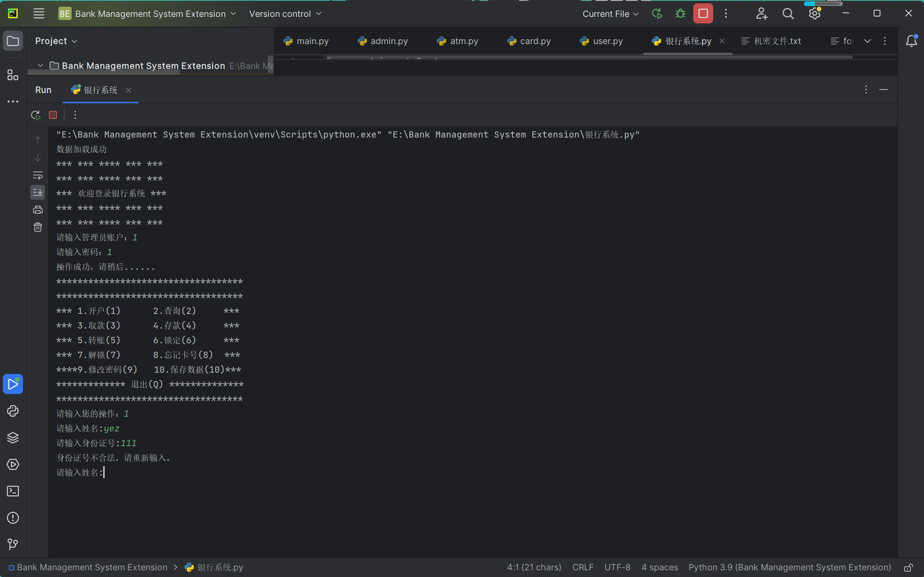Open Current File run configuration dropdown
The width and height of the screenshot is (924, 577).
(611, 14)
